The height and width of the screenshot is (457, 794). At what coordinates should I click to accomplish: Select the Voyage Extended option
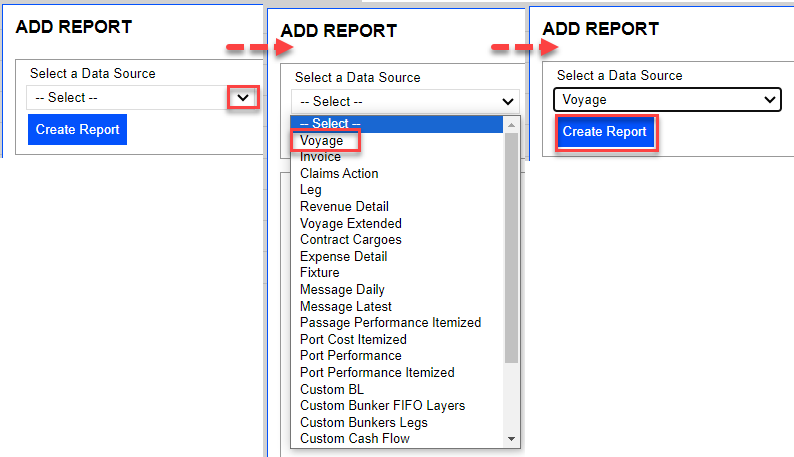click(x=350, y=223)
